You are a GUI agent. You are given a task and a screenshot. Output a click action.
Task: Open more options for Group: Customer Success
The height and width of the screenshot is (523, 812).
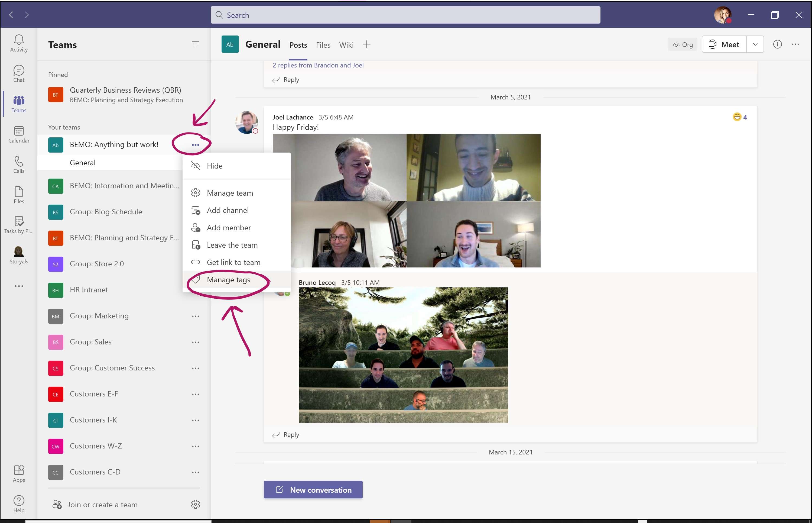[195, 368]
